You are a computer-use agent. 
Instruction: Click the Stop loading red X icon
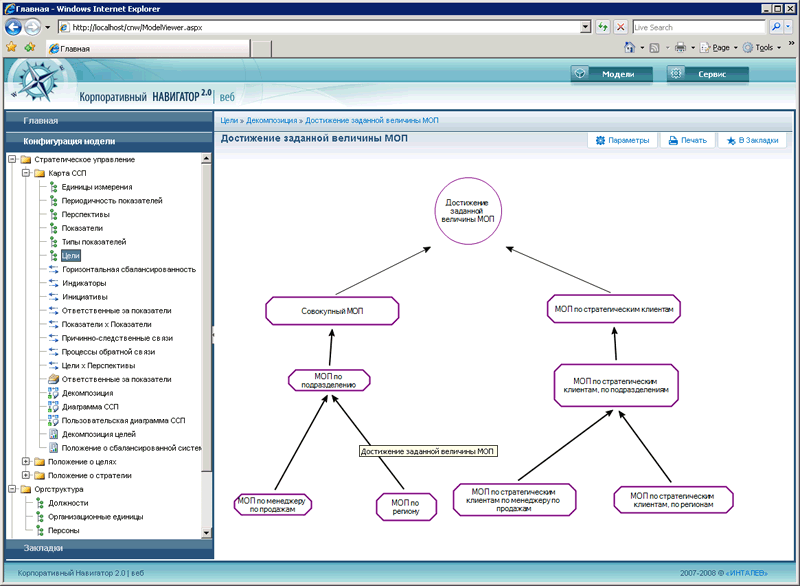620,27
